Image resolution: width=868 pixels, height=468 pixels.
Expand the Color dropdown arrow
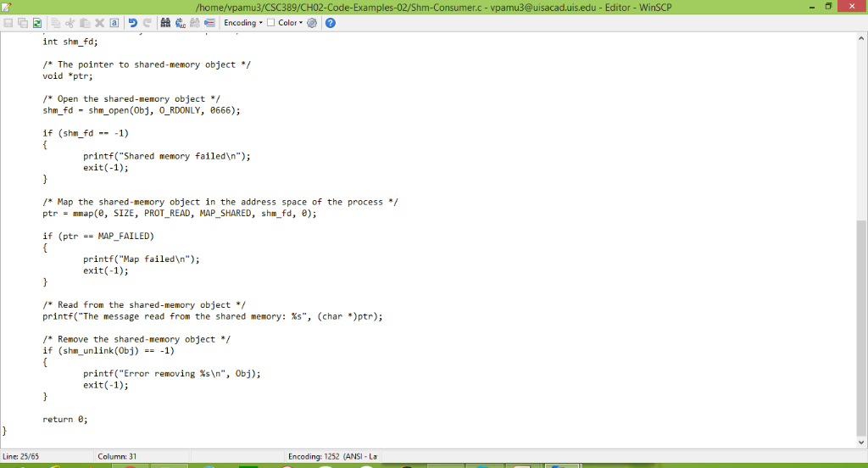tap(301, 23)
